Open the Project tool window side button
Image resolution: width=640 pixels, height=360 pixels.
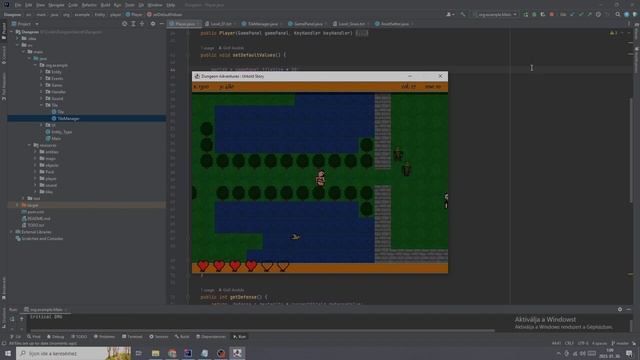pyautogui.click(x=4, y=31)
